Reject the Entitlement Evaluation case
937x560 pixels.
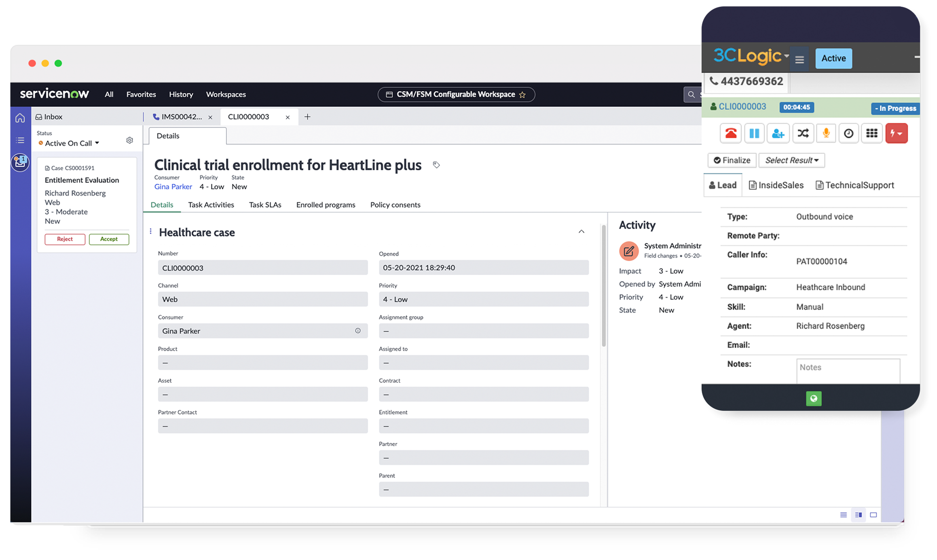(65, 239)
